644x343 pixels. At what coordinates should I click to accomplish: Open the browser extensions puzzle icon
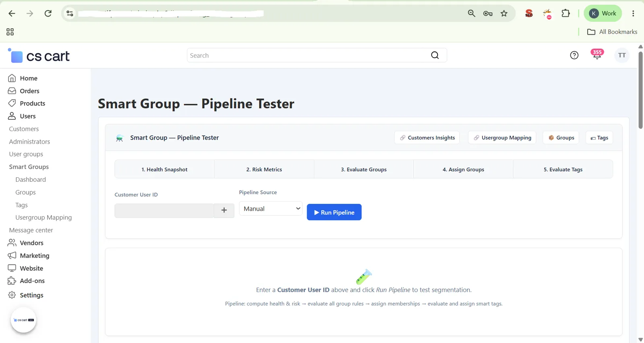pos(566,13)
